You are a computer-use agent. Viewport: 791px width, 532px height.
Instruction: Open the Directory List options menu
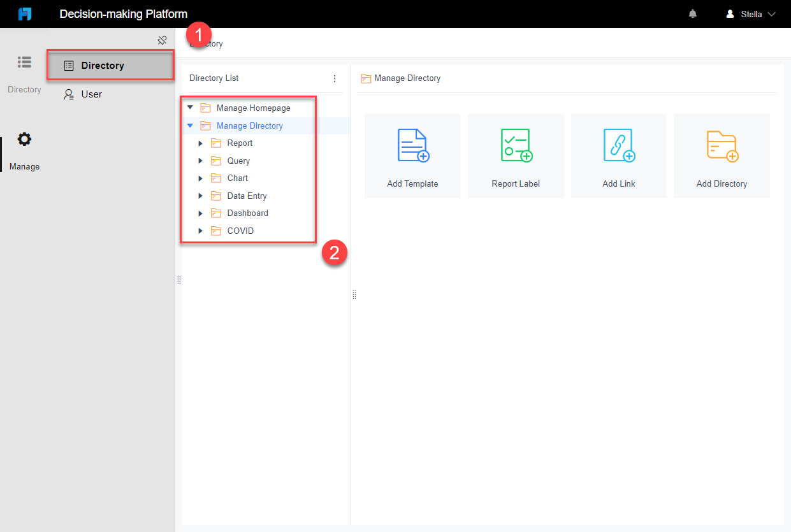335,78
